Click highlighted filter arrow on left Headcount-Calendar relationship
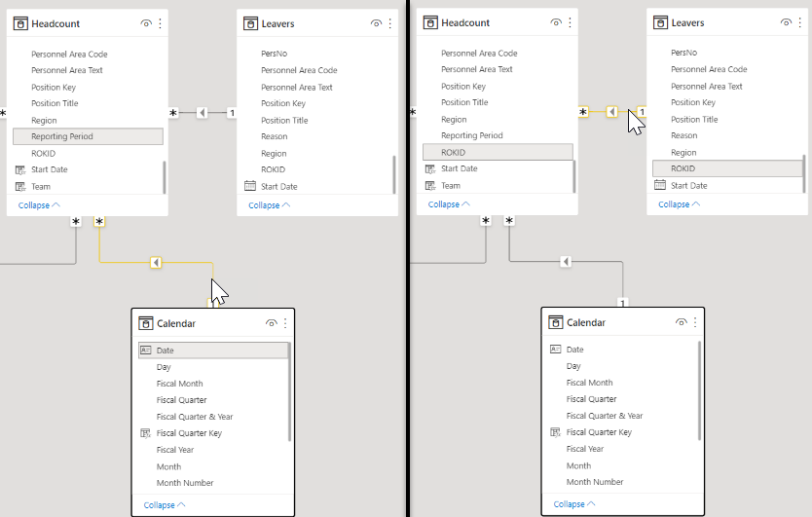This screenshot has width=812, height=517. (x=156, y=263)
